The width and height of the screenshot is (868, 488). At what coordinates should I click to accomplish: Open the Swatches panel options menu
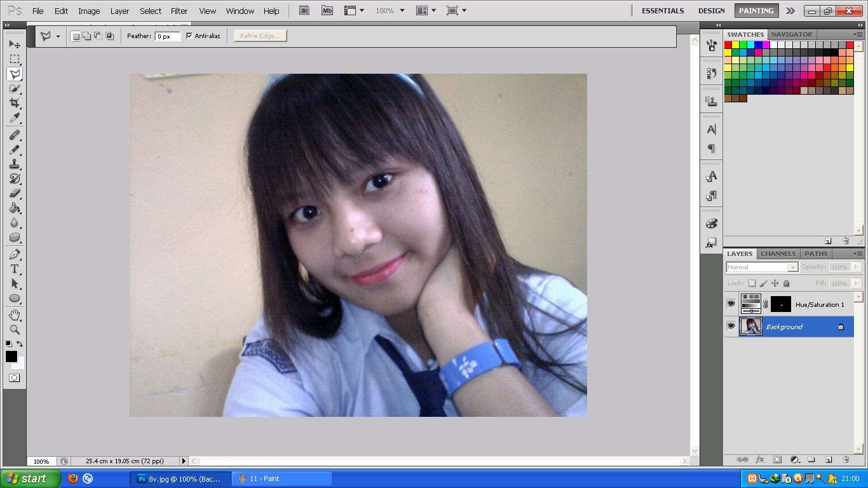coord(858,34)
